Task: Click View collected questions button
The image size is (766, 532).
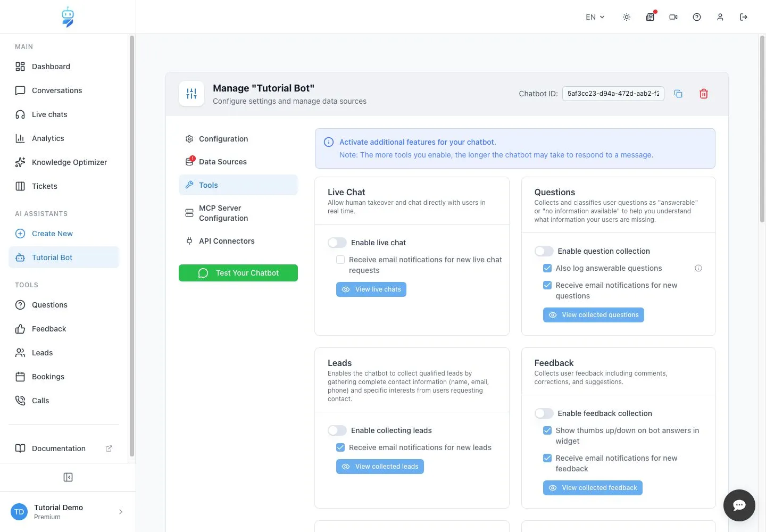Action: [594, 315]
